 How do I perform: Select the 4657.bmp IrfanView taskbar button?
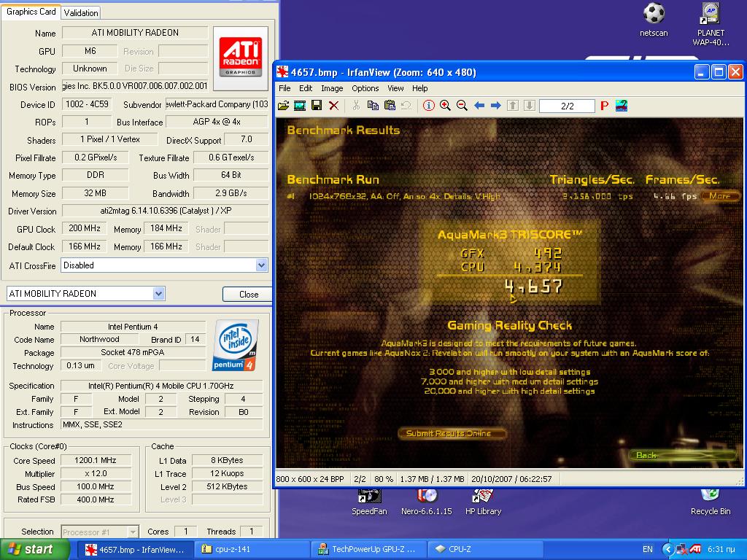coord(135,549)
